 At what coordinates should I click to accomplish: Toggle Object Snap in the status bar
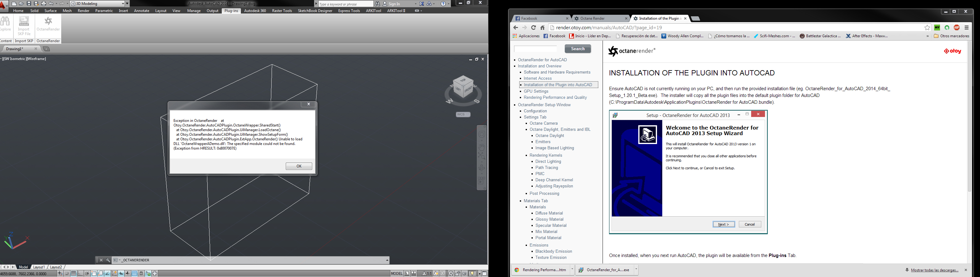[94, 273]
